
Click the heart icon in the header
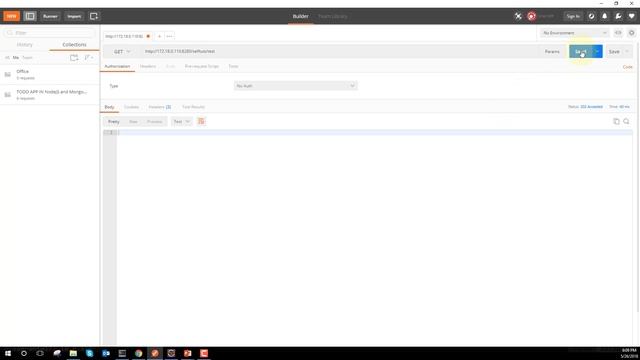click(x=631, y=16)
